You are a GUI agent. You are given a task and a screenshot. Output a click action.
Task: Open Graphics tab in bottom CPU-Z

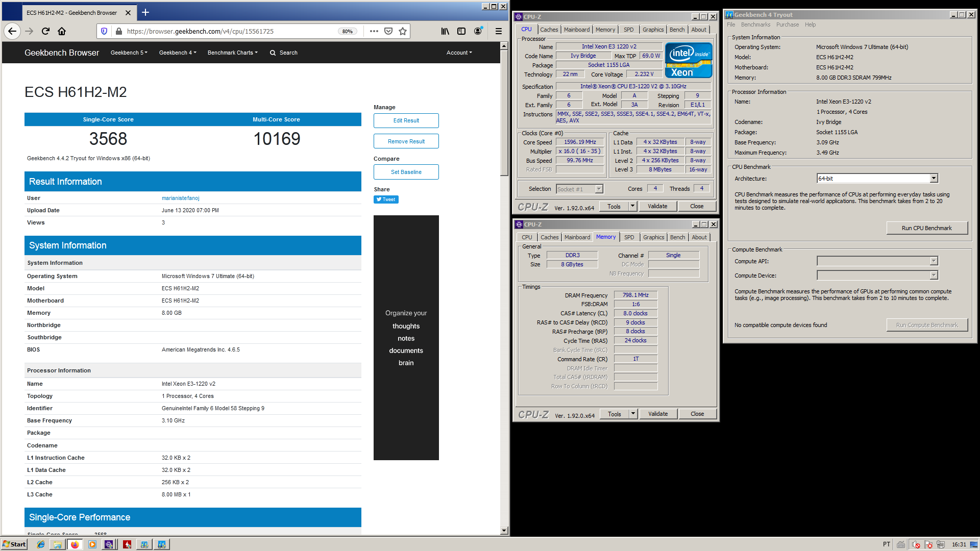pyautogui.click(x=654, y=237)
